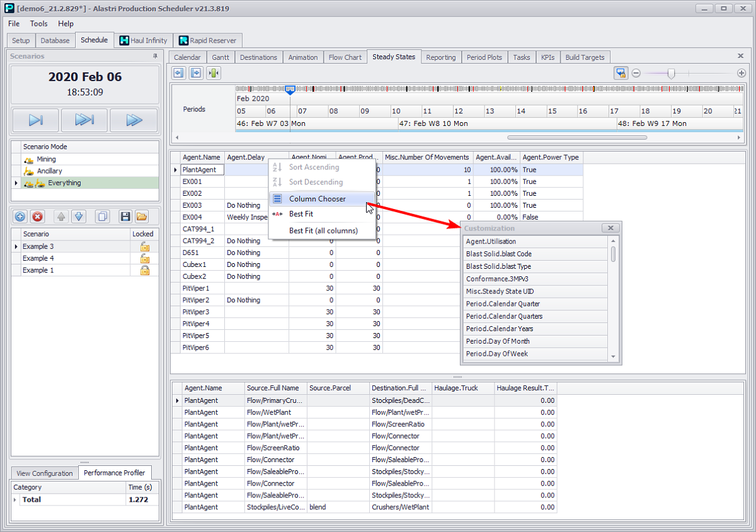
Task: Click the zoom out minus icon near slider
Action: (636, 74)
